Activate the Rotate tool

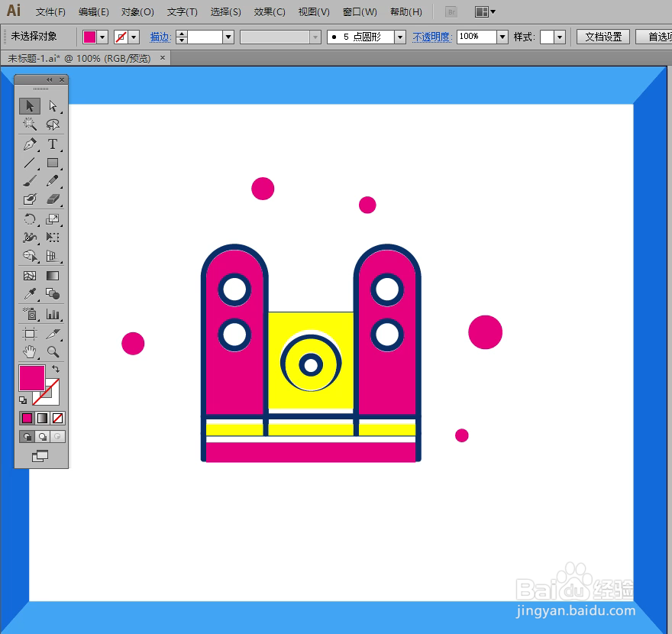[30, 219]
